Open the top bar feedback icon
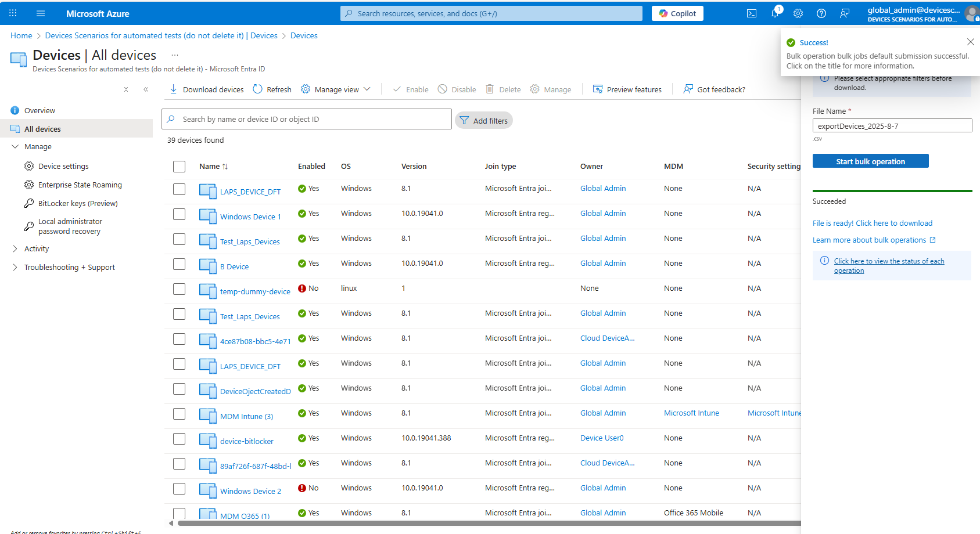Image resolution: width=980 pixels, height=534 pixels. [x=845, y=13]
